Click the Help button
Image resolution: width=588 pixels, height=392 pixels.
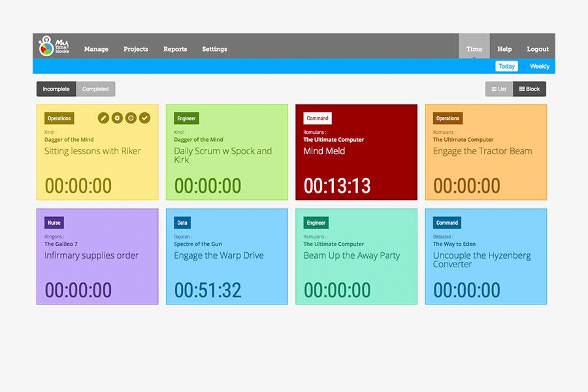coord(504,48)
